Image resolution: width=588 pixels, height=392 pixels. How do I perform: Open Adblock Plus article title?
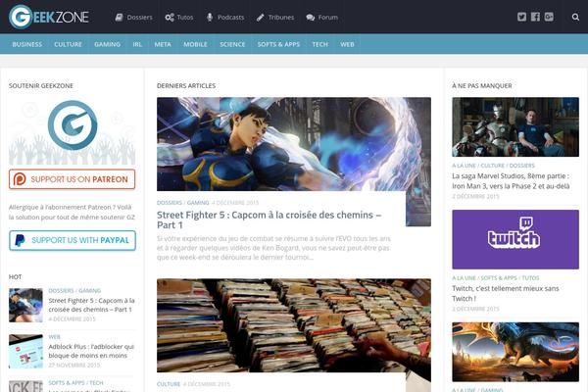pyautogui.click(x=91, y=351)
